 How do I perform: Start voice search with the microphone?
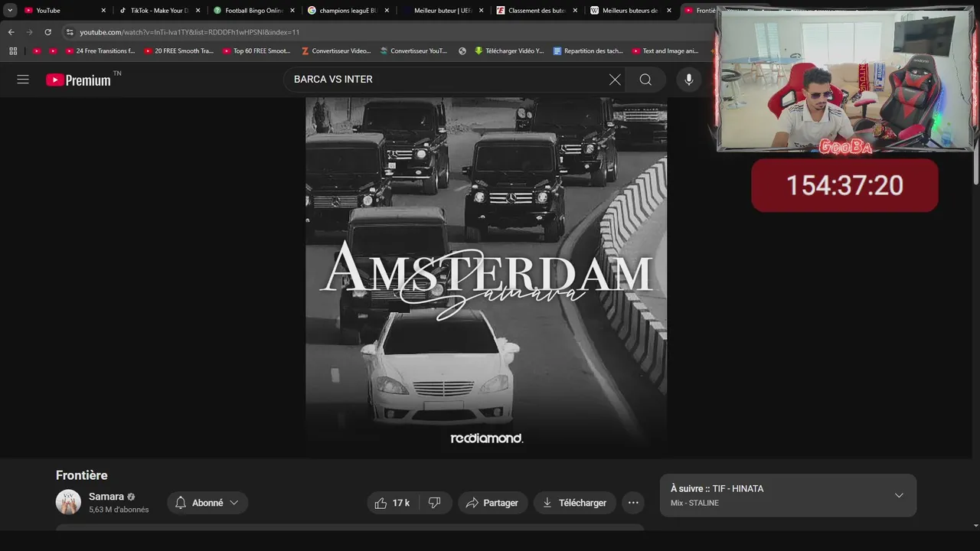click(x=689, y=80)
